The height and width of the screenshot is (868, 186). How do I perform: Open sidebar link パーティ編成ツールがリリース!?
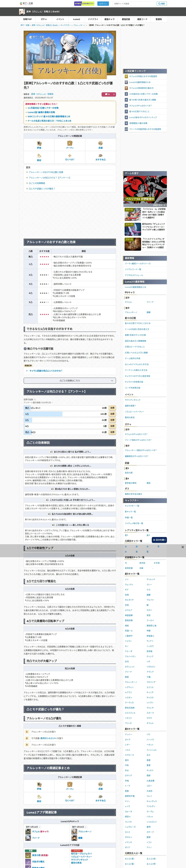pos(138,263)
